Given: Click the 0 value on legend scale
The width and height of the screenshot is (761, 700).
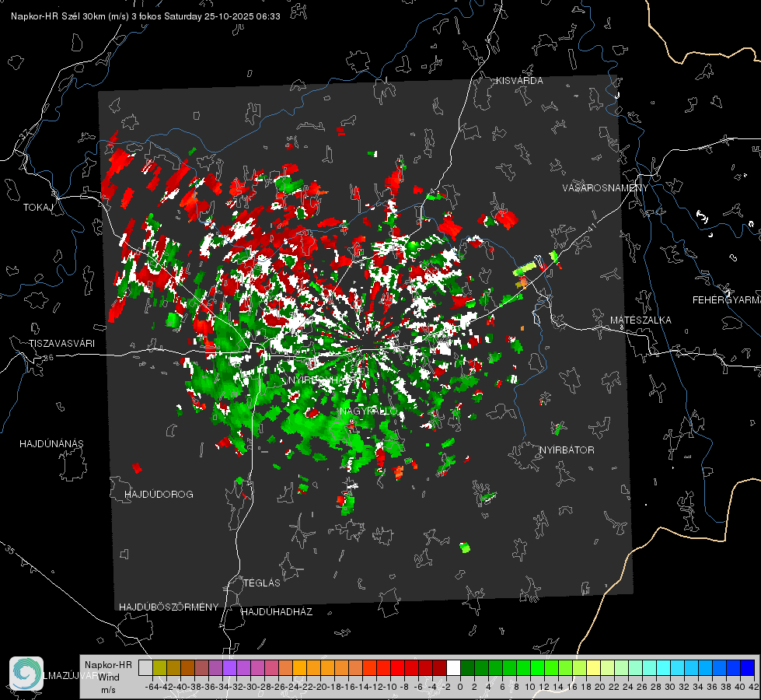Looking at the screenshot, I should pyautogui.click(x=460, y=687).
